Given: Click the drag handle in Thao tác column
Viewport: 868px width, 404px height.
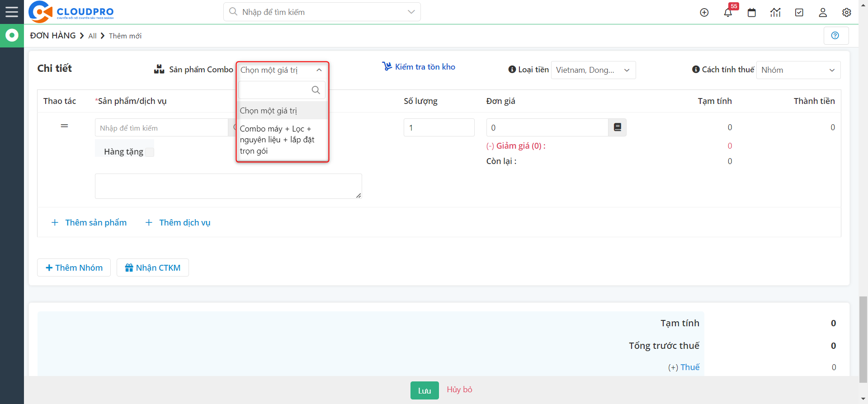Looking at the screenshot, I should coord(64,126).
